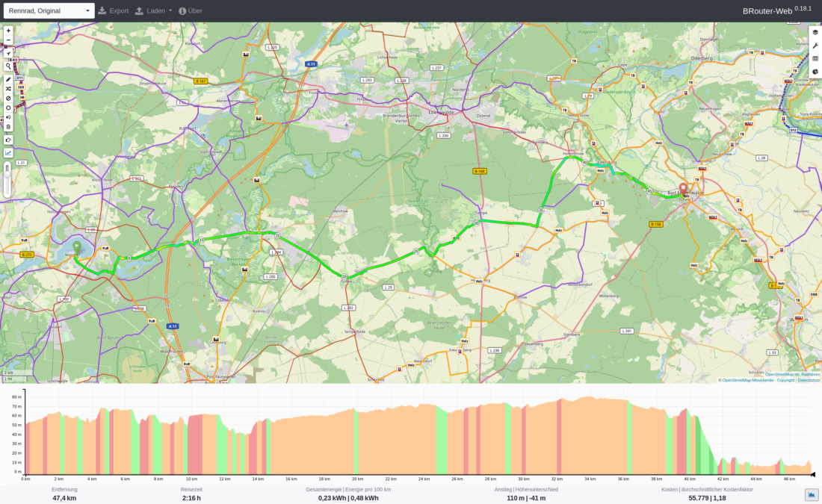Open the location search magnifier tool

(x=7, y=66)
